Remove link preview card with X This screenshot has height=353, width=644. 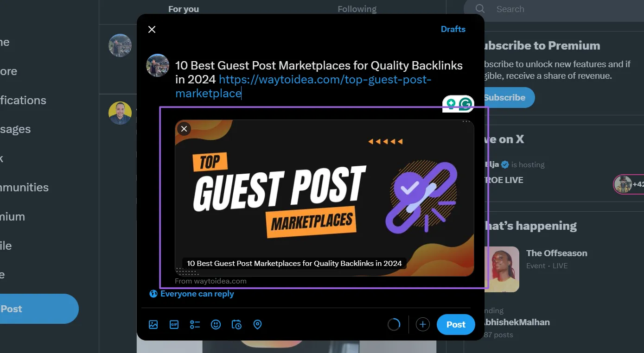[184, 129]
